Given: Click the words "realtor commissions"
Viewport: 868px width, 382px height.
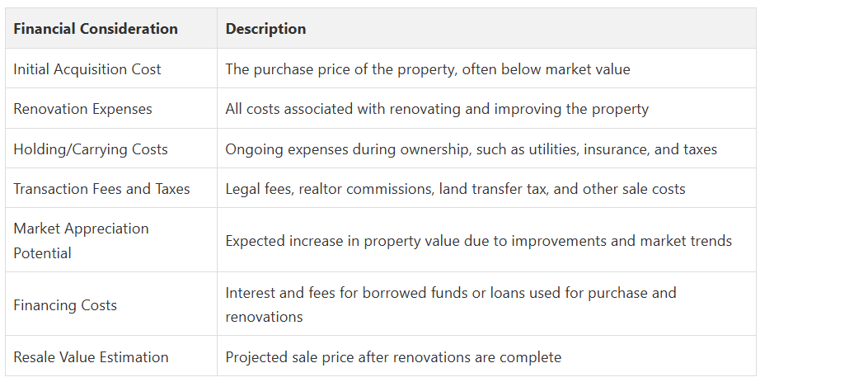Looking at the screenshot, I should (x=361, y=189).
